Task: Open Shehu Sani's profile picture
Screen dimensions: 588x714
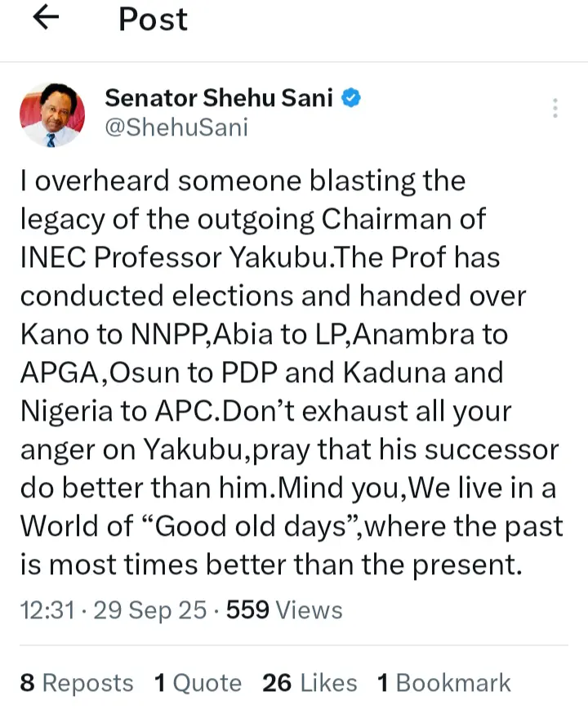Action: 52,114
